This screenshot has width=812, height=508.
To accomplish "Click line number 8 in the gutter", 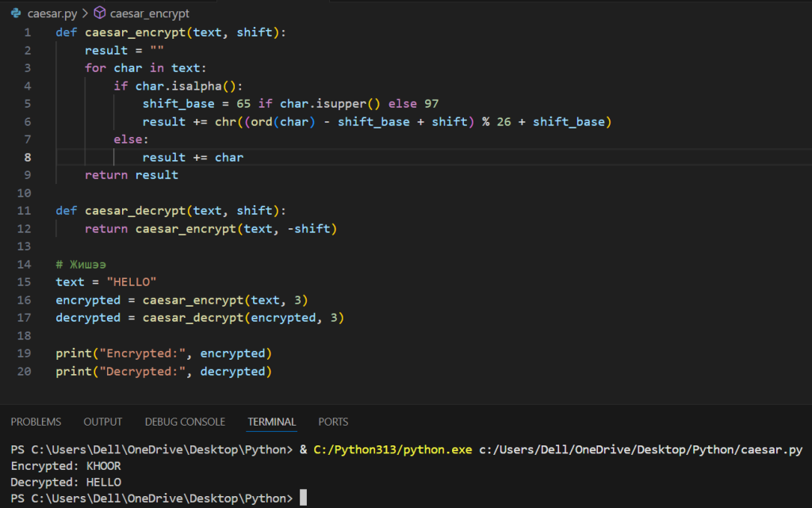I will [28, 158].
